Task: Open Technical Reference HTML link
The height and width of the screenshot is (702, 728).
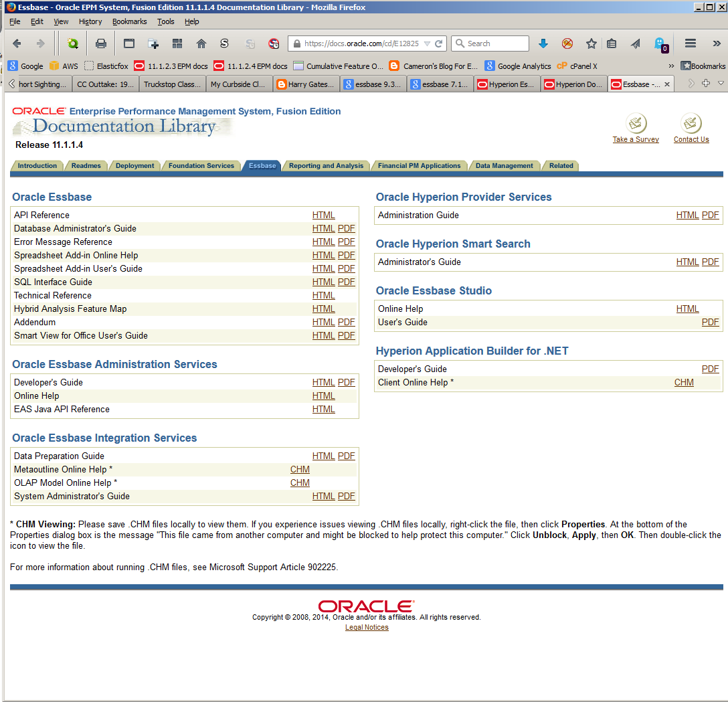Action: point(324,295)
